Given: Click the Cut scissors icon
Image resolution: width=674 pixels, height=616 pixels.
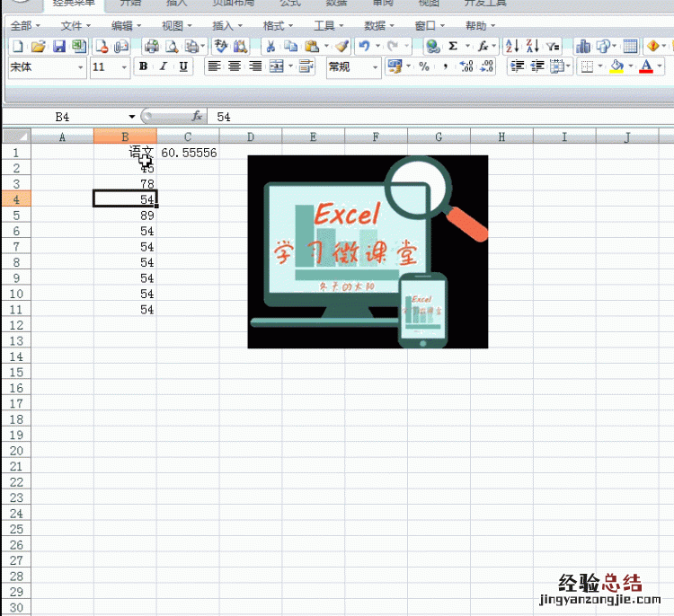Looking at the screenshot, I should pyautogui.click(x=270, y=46).
